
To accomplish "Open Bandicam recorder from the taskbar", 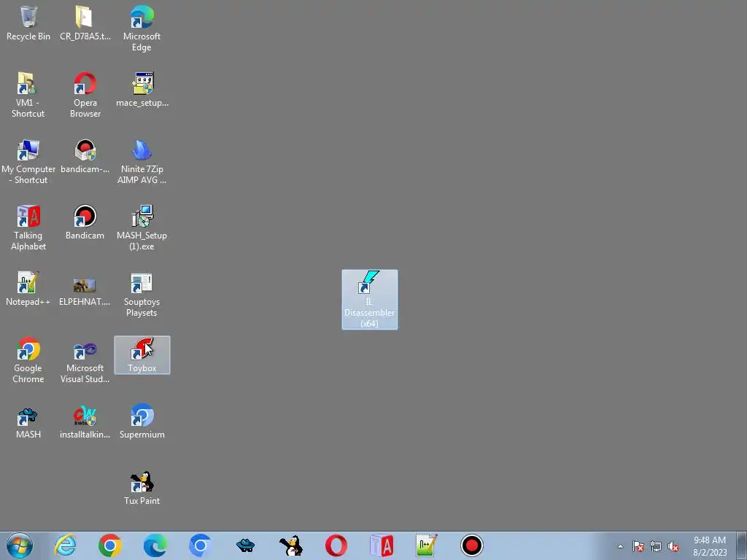I will (x=472, y=545).
